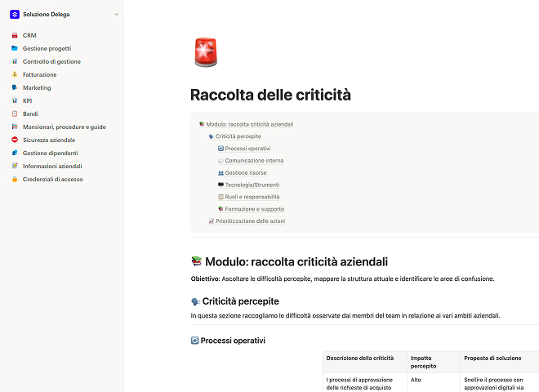Open the Fatturazione page
This screenshot has width=539, height=392.
[39, 74]
